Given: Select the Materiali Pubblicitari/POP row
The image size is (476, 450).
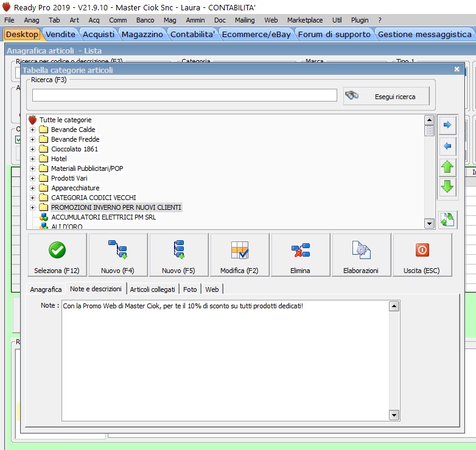Looking at the screenshot, I should point(87,168).
